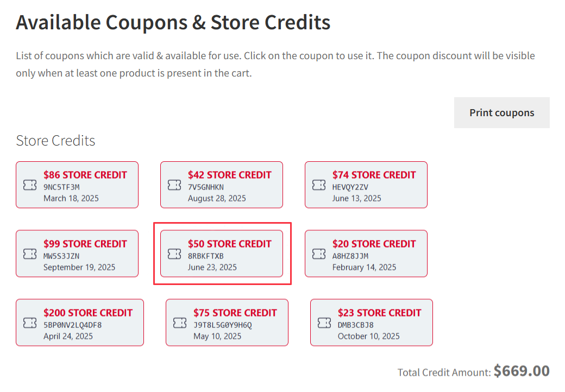Choose coupon expiring September 19, 2025

coord(79,267)
